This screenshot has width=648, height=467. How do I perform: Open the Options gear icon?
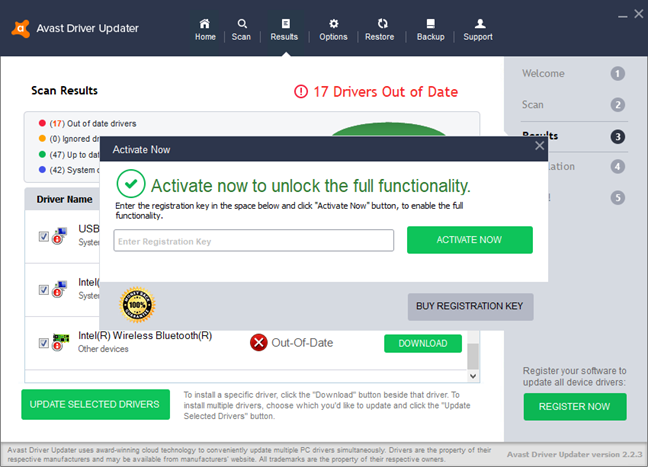pyautogui.click(x=334, y=24)
